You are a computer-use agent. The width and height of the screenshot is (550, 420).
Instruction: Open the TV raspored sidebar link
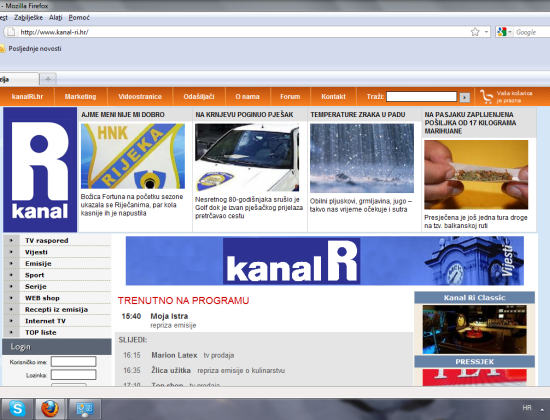[x=46, y=241]
